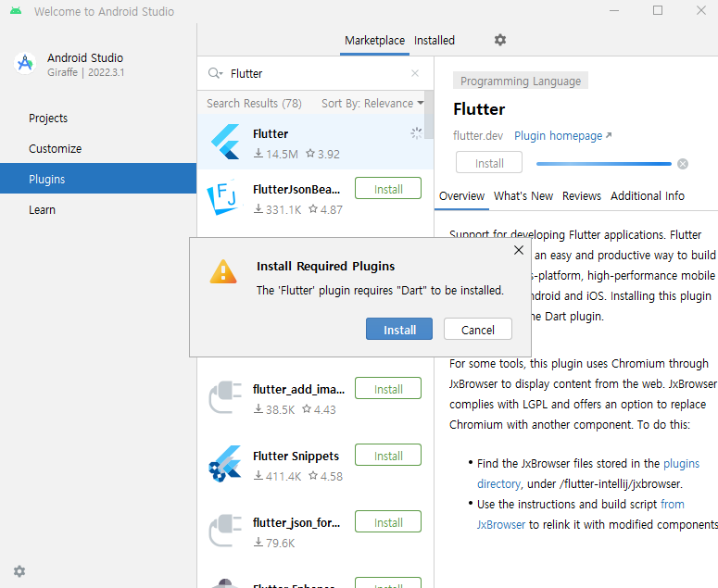Switch to the Installed tab
This screenshot has height=588, width=718.
435,41
